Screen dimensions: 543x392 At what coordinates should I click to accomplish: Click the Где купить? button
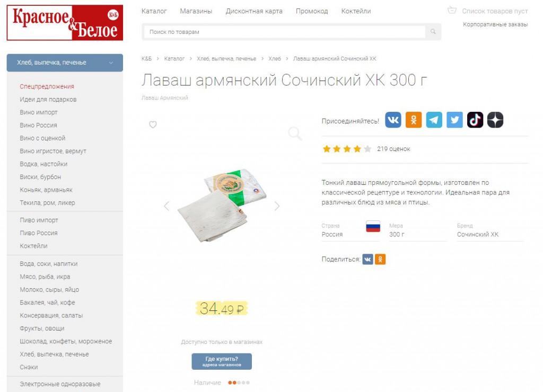point(222,361)
